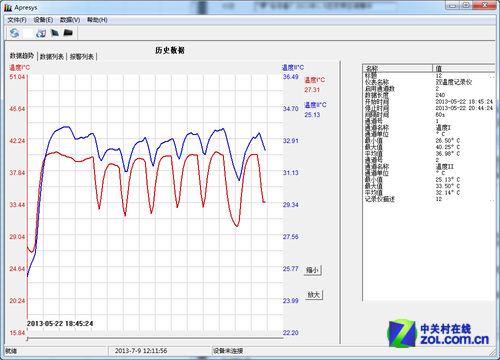Open the 设备(E) menu

click(43, 20)
